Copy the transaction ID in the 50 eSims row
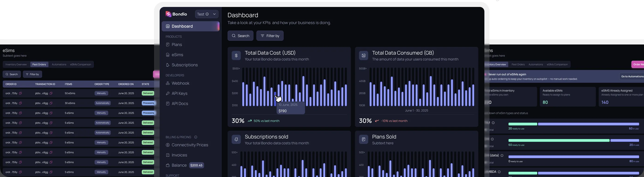The image size is (644, 177). pyautogui.click(x=51, y=93)
